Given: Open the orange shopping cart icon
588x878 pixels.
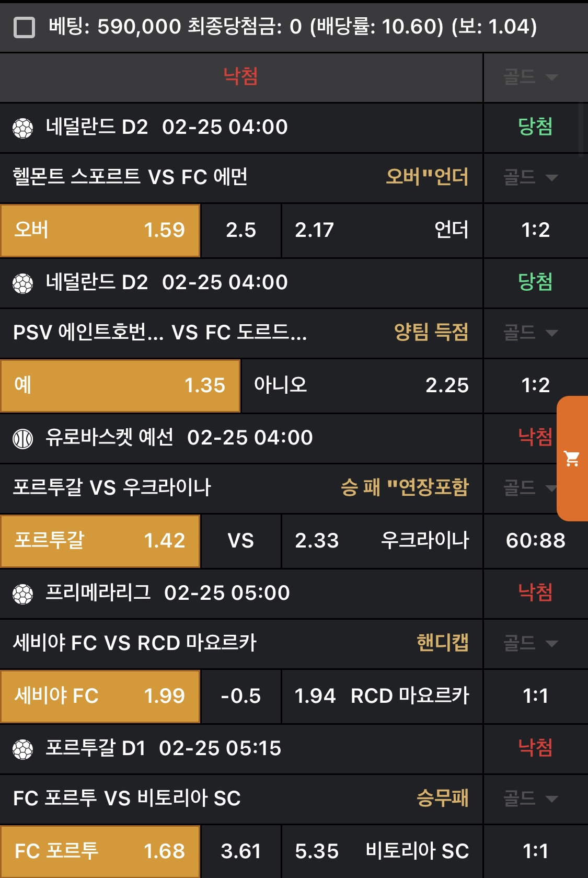Looking at the screenshot, I should point(572,459).
